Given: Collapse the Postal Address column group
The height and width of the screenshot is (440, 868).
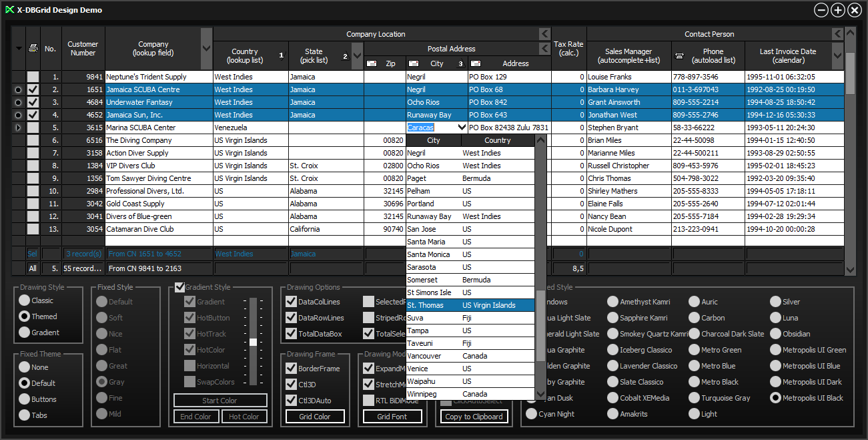Looking at the screenshot, I should (544, 49).
